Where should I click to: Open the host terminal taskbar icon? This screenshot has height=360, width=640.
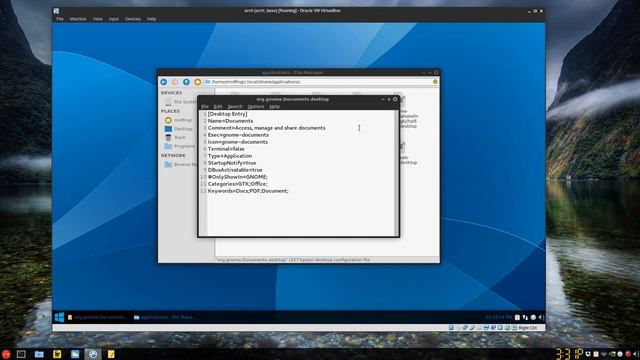point(21,354)
